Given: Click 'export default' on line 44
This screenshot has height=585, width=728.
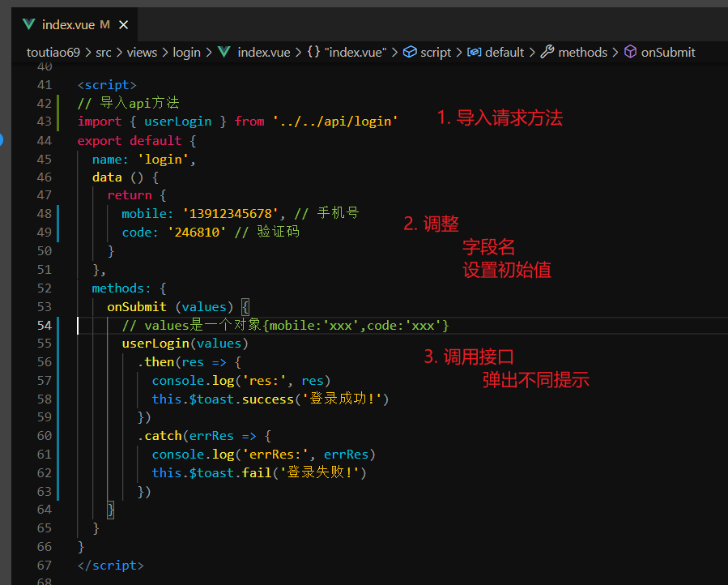Looking at the screenshot, I should [129, 141].
